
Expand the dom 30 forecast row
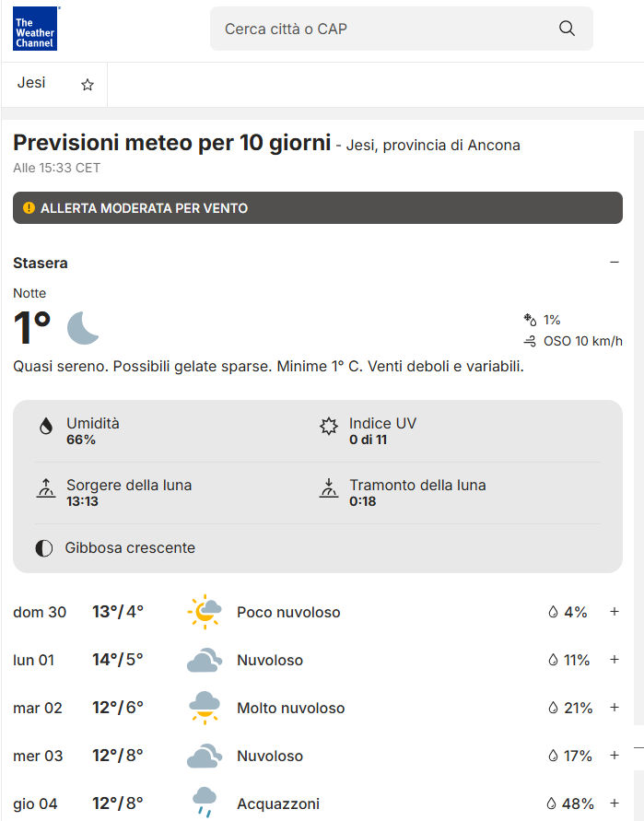[615, 612]
